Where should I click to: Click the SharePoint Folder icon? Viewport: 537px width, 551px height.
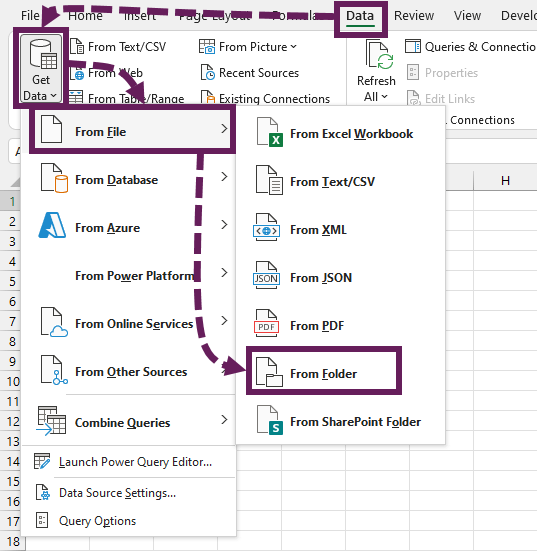pos(270,420)
